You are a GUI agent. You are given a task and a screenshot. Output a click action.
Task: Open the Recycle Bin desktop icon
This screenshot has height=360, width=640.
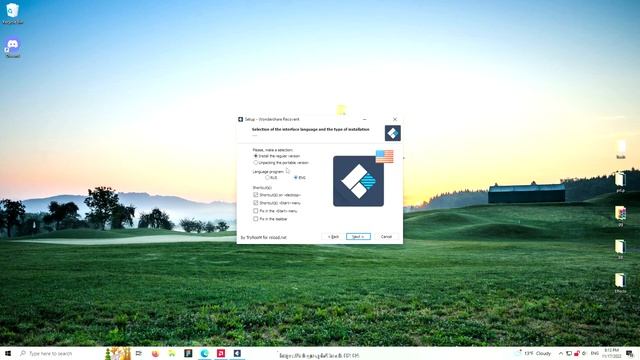[x=12, y=13]
